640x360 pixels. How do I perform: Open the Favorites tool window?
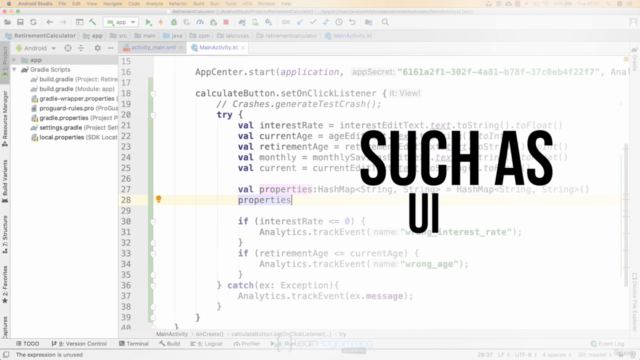(5, 284)
